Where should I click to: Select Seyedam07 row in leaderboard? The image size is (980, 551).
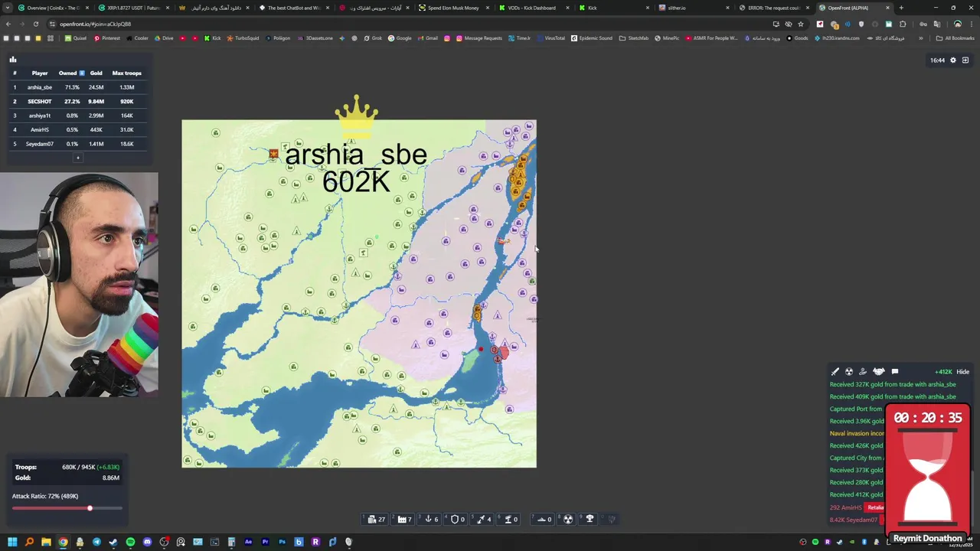pos(77,144)
